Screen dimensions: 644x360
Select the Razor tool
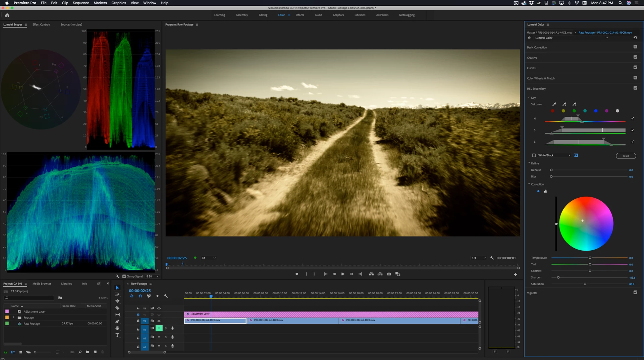pos(117,308)
